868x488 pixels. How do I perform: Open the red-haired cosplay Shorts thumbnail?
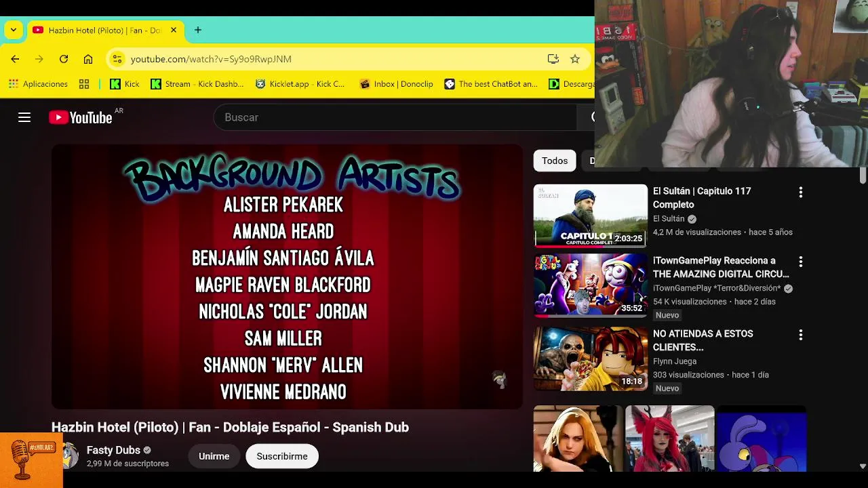(670, 439)
